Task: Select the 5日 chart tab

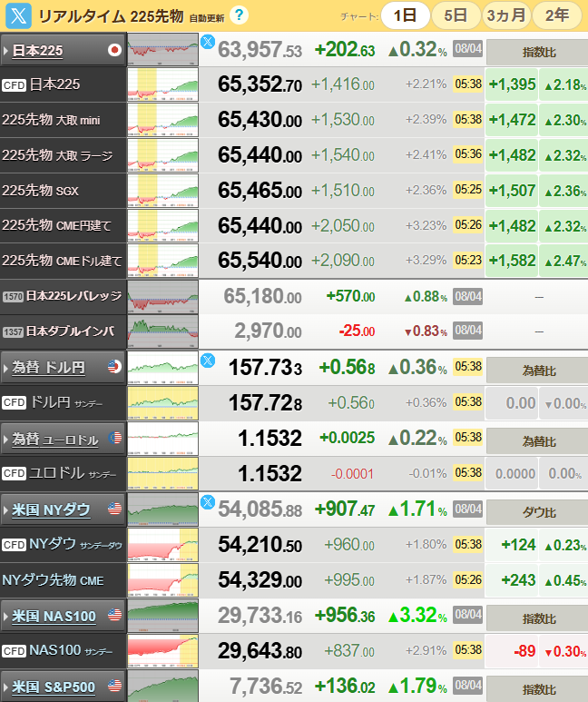Action: (x=456, y=15)
